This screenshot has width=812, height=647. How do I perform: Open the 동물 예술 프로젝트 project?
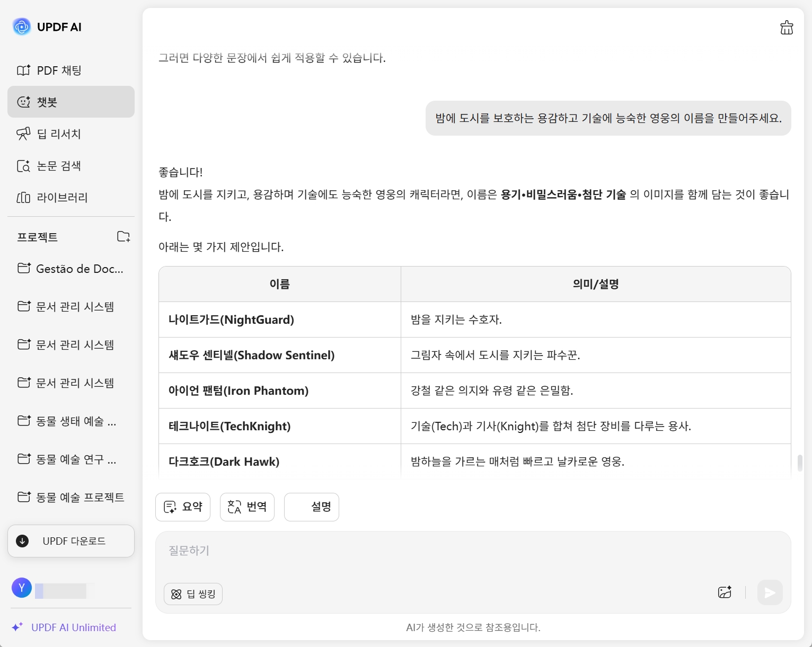pos(71,498)
